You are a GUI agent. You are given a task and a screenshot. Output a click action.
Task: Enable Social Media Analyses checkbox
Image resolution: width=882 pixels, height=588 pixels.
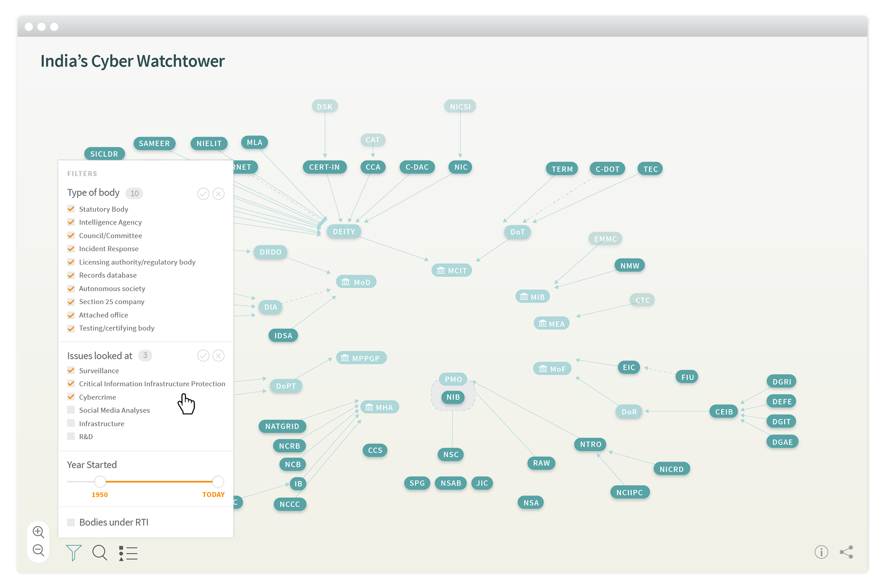[71, 410]
